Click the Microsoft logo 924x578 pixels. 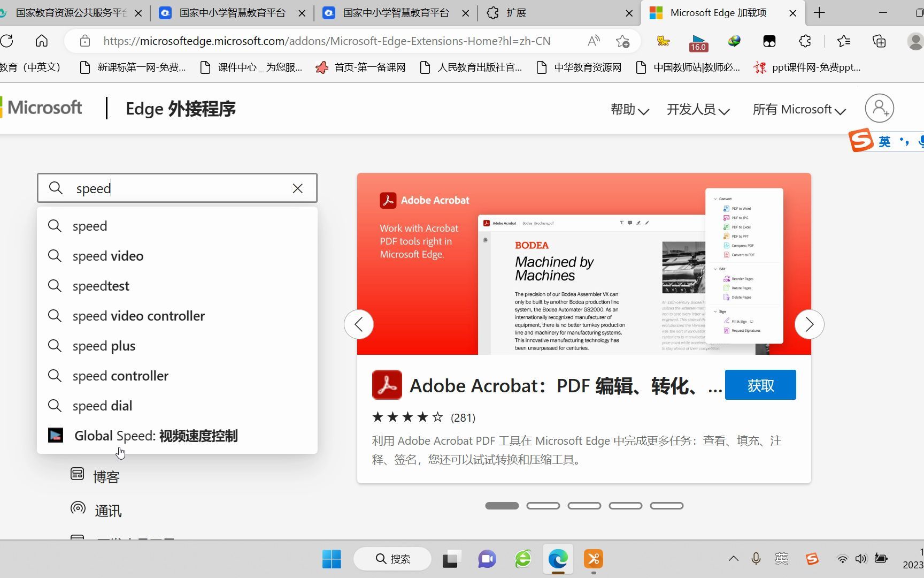tap(41, 108)
